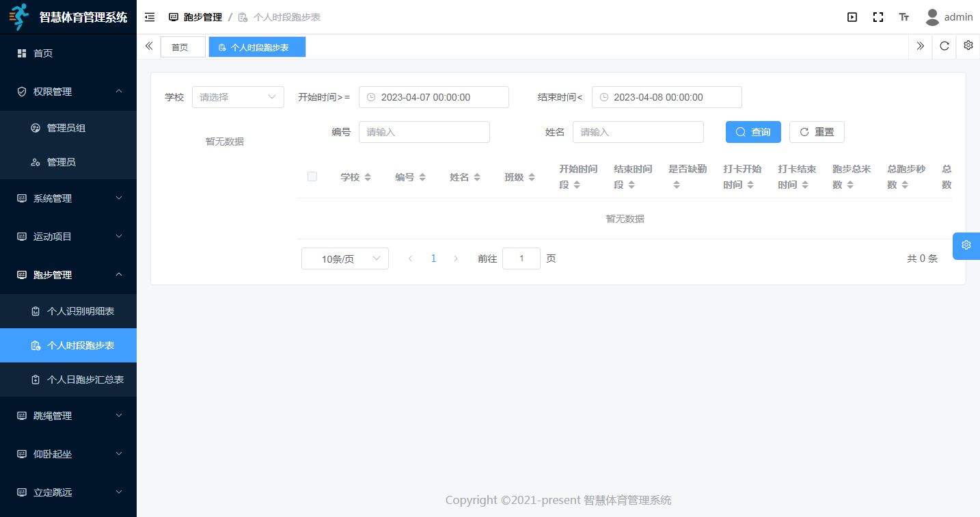Tick the select-all checkbox in the table header
Screen dimensions: 980x517
312,176
